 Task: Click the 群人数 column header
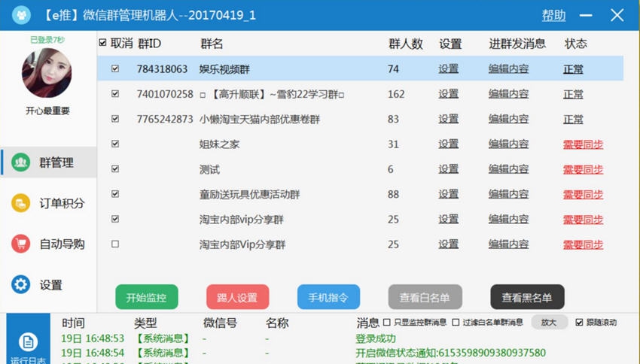[406, 44]
